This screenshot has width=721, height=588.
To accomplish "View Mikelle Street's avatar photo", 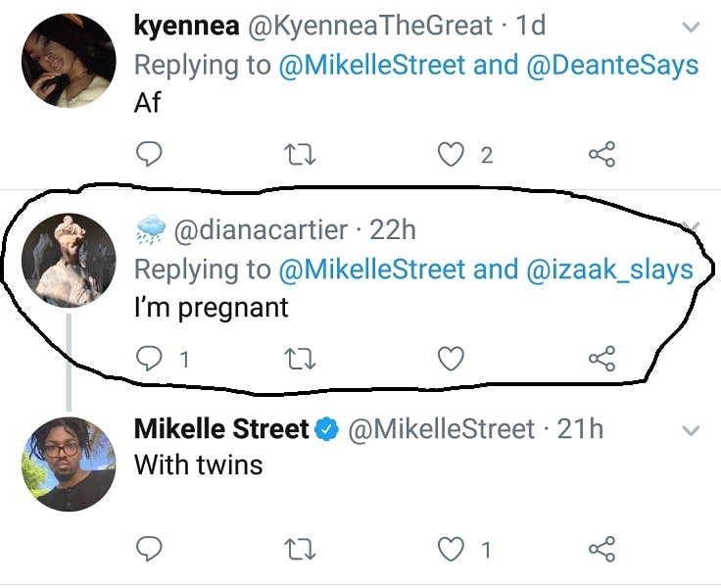I will point(69,464).
